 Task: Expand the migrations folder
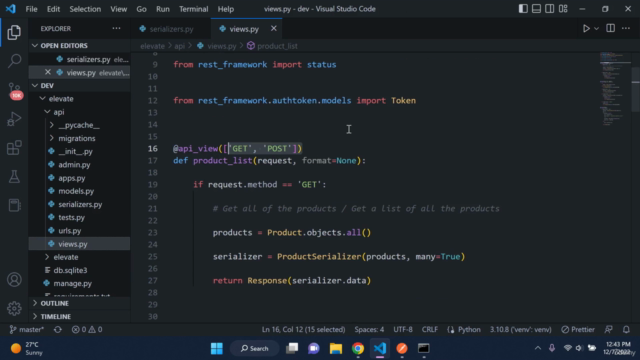coord(80,138)
